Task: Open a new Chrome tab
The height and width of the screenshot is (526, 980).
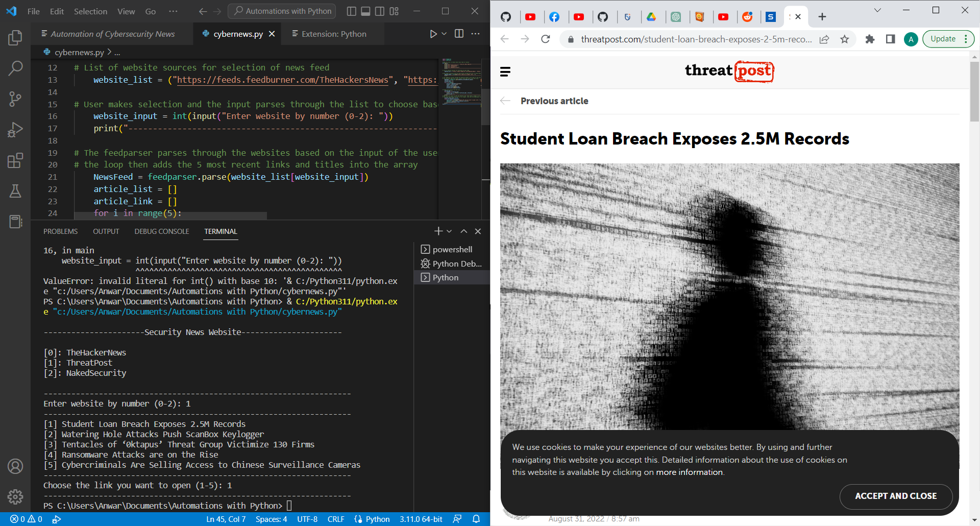Action: (822, 17)
